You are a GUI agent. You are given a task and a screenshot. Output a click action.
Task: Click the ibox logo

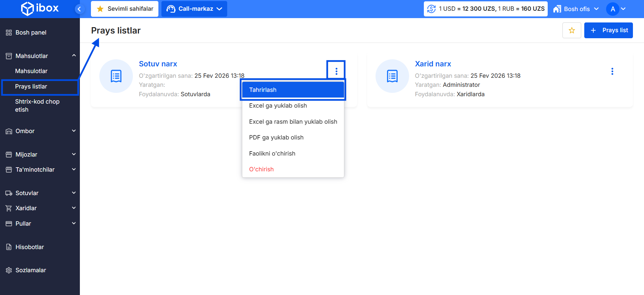40,9
